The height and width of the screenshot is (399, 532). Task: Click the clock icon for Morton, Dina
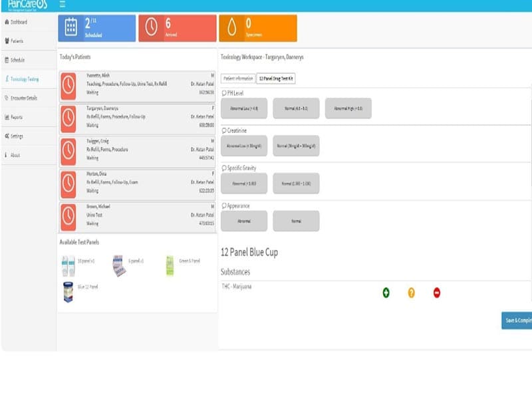pos(68,184)
